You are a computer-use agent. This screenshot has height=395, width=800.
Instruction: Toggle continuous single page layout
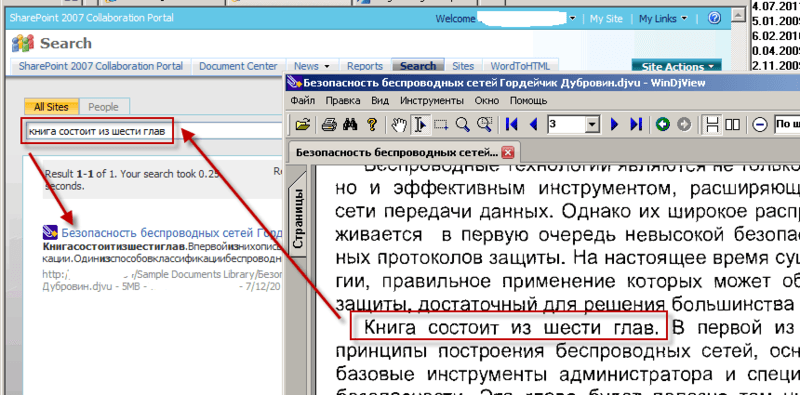pyautogui.click(x=712, y=124)
